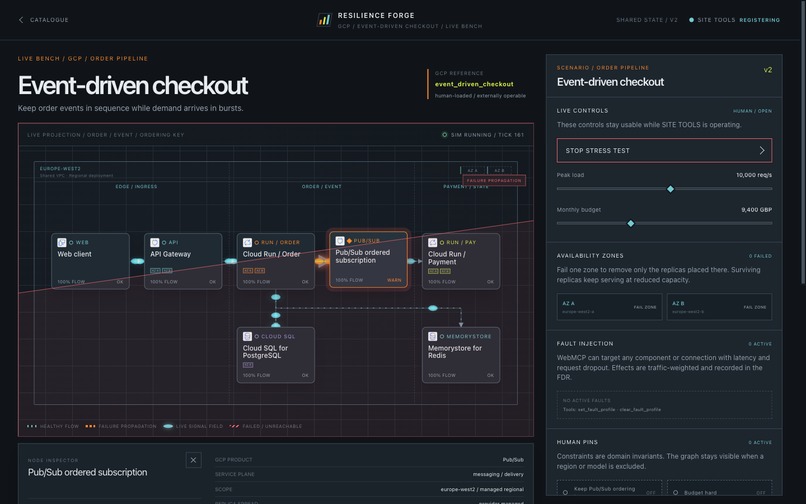
Task: Click the messaging / delivery service plane value
Action: coord(498,474)
